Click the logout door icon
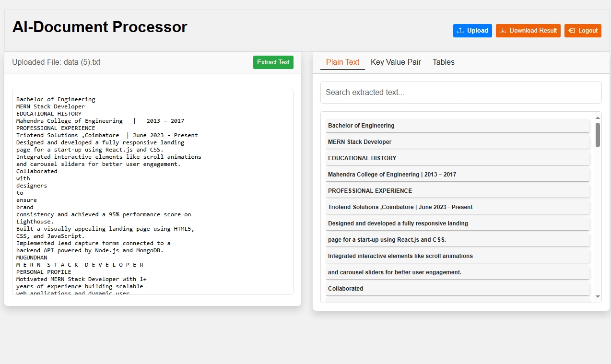 (x=572, y=31)
